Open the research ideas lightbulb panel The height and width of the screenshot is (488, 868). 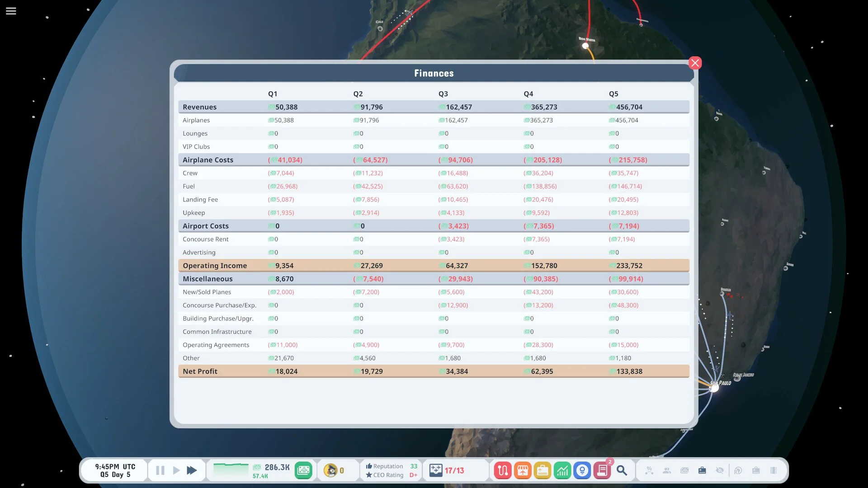(582, 470)
